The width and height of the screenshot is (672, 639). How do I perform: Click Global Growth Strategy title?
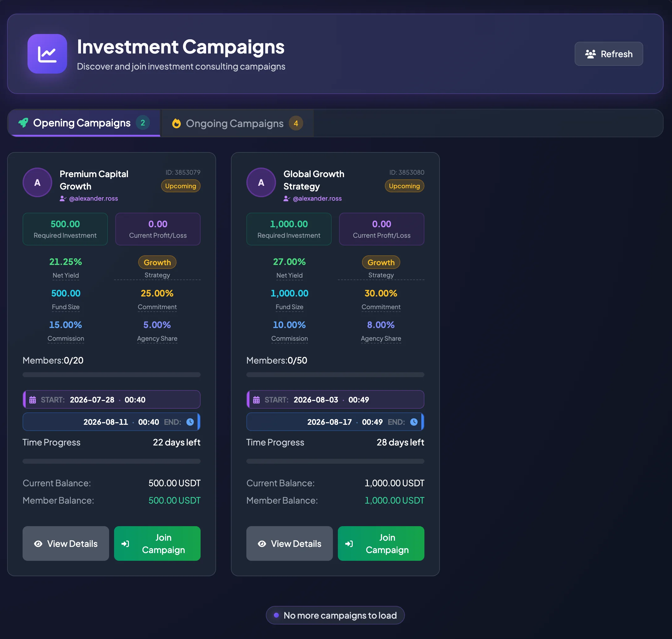click(314, 180)
